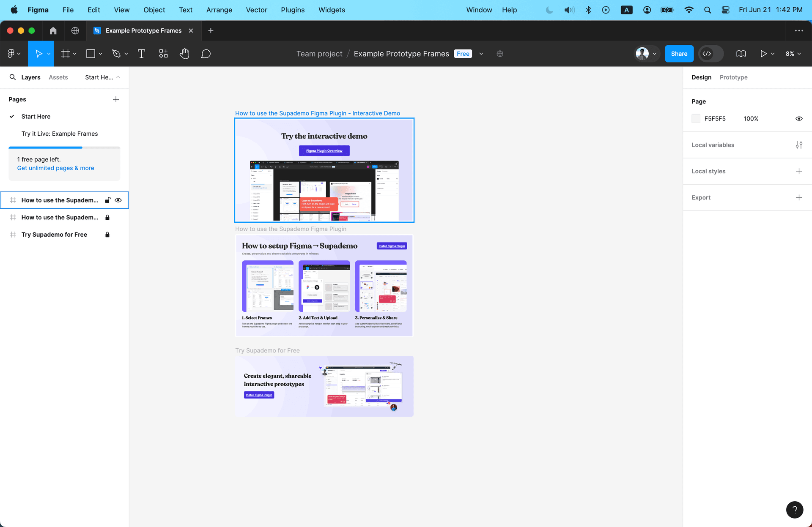Click the lock icon on Try Supademo layer
This screenshot has width=812, height=527.
point(107,235)
